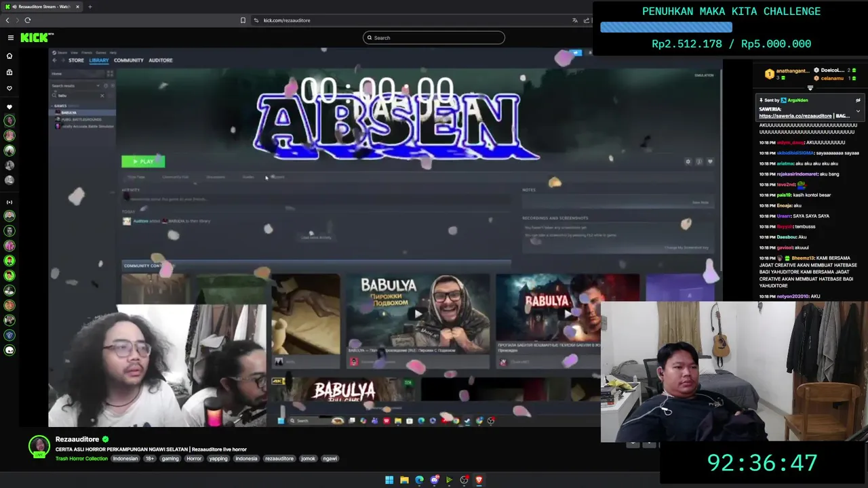The height and width of the screenshot is (488, 868).
Task: Favorite the game with Steam heart icon
Action: coord(710,161)
